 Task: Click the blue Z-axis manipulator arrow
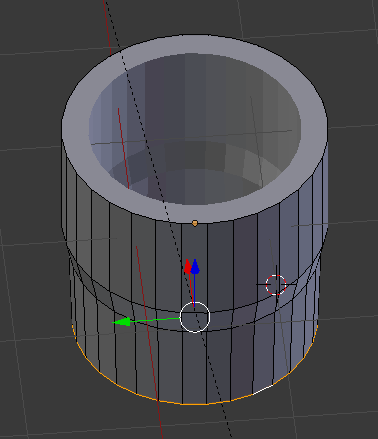[x=195, y=267]
